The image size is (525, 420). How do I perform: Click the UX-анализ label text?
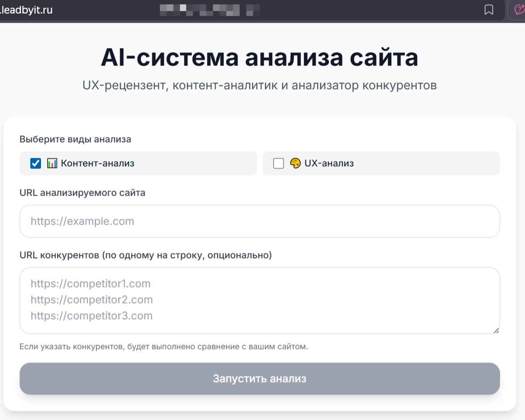(329, 163)
